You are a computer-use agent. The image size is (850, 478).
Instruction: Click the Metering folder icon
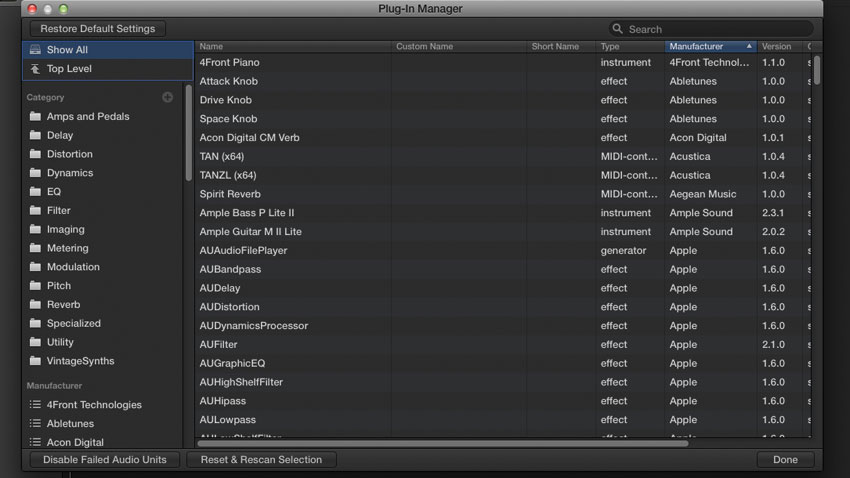35,248
